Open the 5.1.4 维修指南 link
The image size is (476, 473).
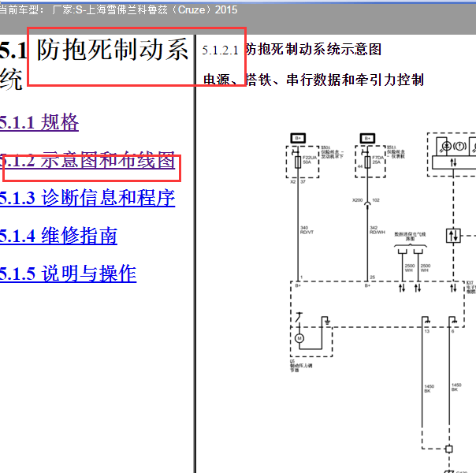58,236
